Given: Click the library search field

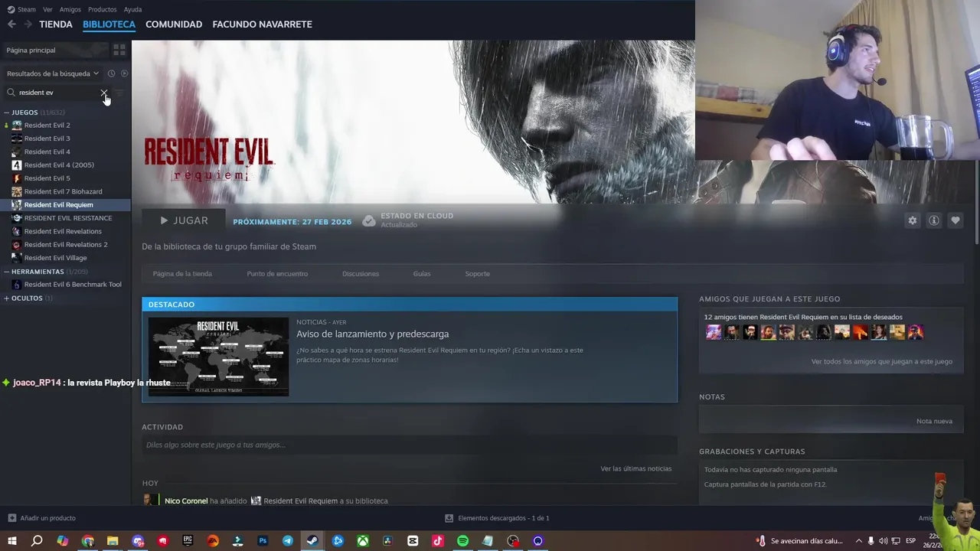Looking at the screenshot, I should tap(57, 93).
